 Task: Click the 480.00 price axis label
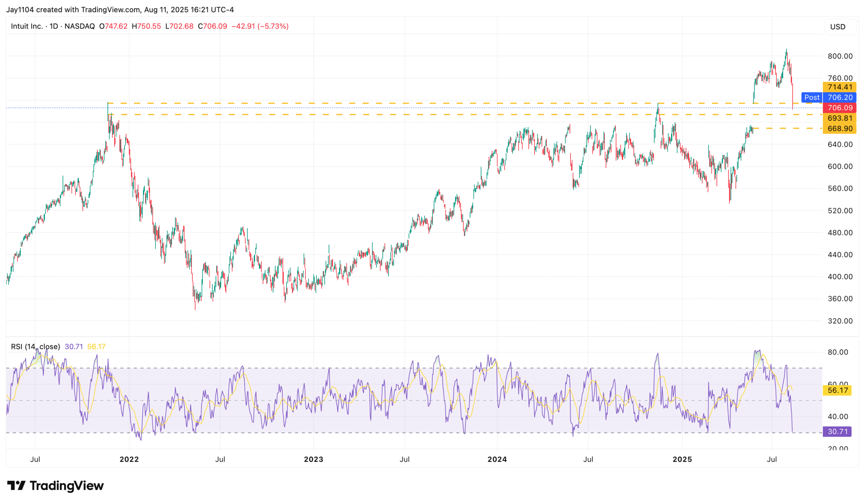[x=840, y=233]
